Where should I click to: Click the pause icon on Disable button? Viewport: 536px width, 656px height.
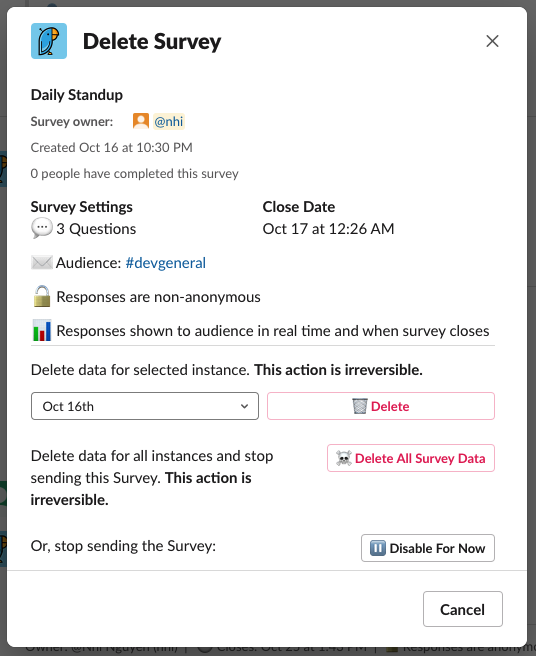(x=377, y=548)
